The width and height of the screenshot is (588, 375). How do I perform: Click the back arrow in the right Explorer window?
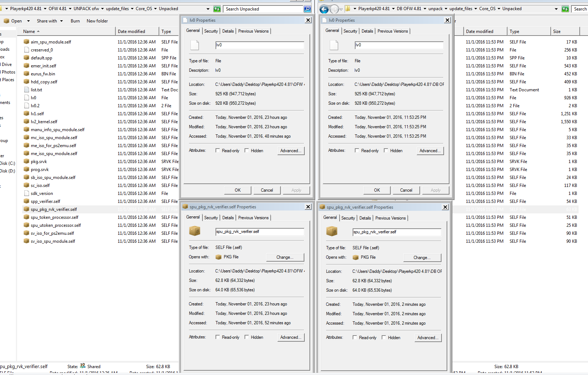(324, 9)
